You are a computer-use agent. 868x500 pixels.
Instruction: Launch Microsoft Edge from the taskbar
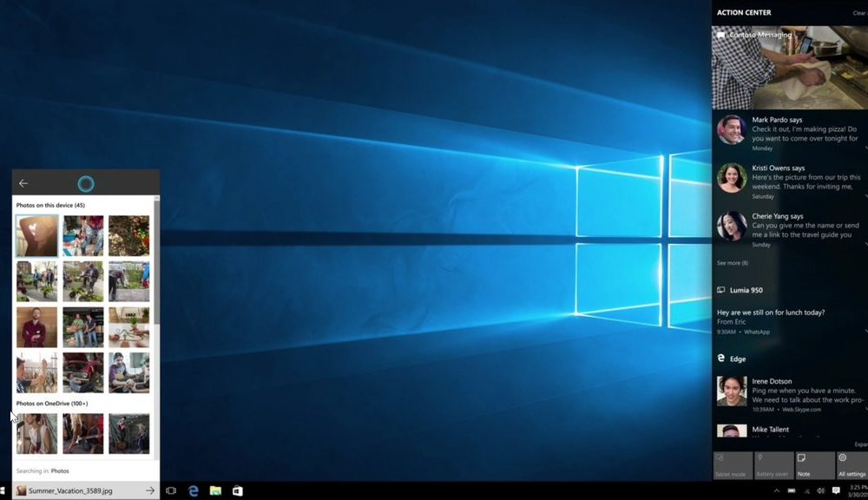tap(194, 491)
